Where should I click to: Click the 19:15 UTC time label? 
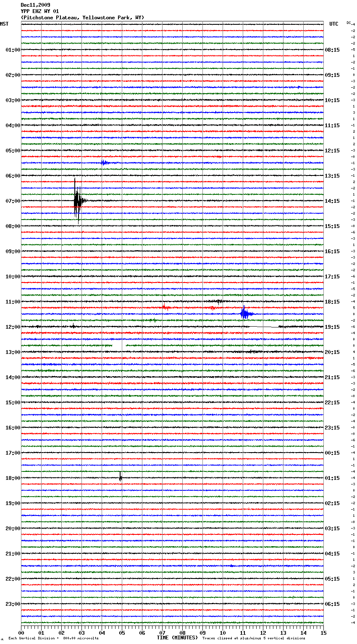coord(332,327)
